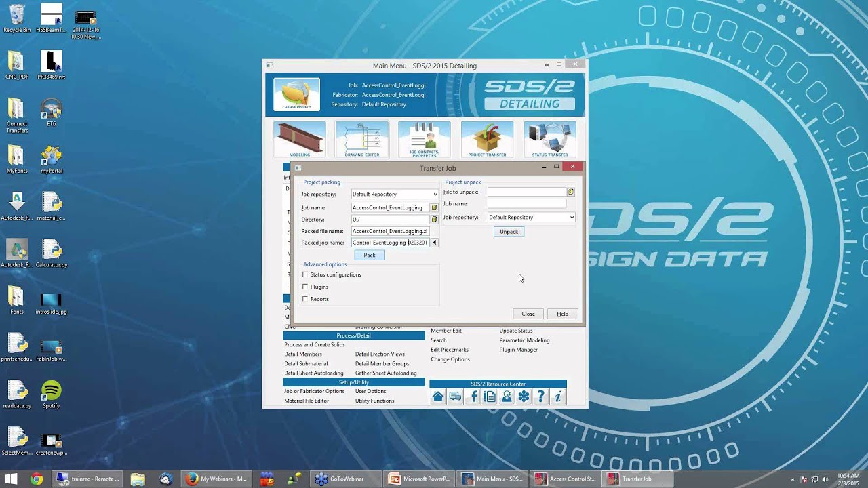This screenshot has width=868, height=488.
Task: Click the Unpack button
Action: pyautogui.click(x=509, y=232)
